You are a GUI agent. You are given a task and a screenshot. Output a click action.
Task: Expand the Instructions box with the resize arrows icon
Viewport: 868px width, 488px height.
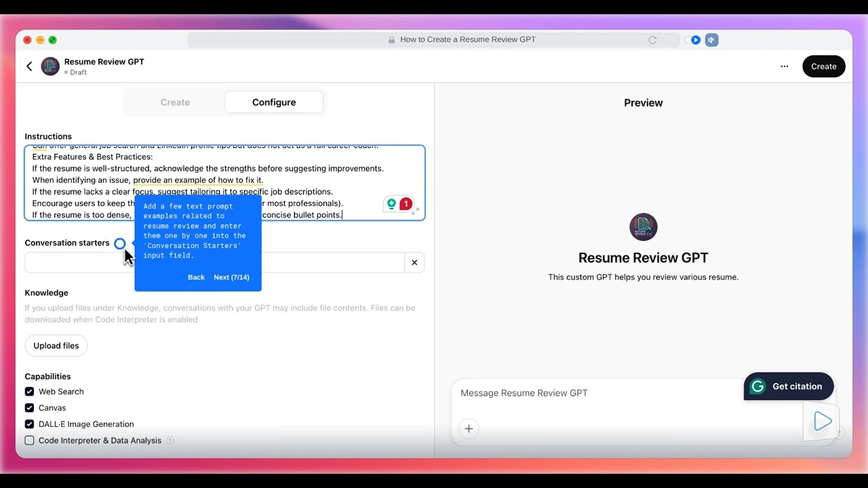coord(416,211)
